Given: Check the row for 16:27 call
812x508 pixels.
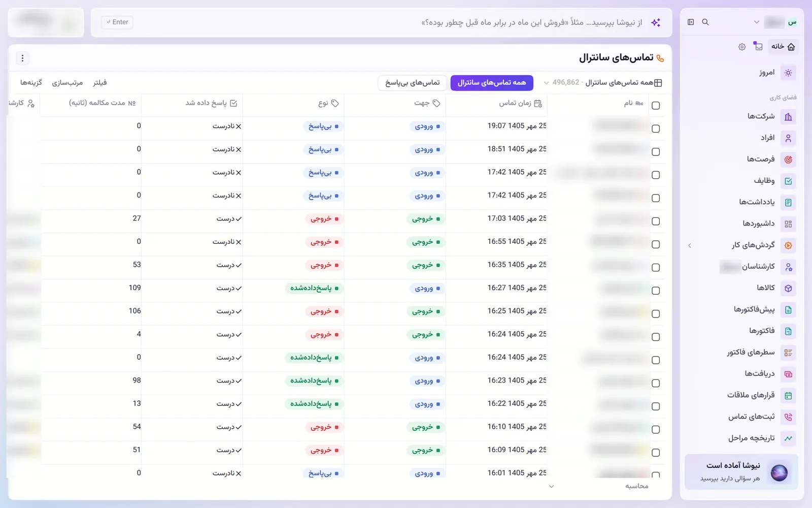Looking at the screenshot, I should pos(656,291).
